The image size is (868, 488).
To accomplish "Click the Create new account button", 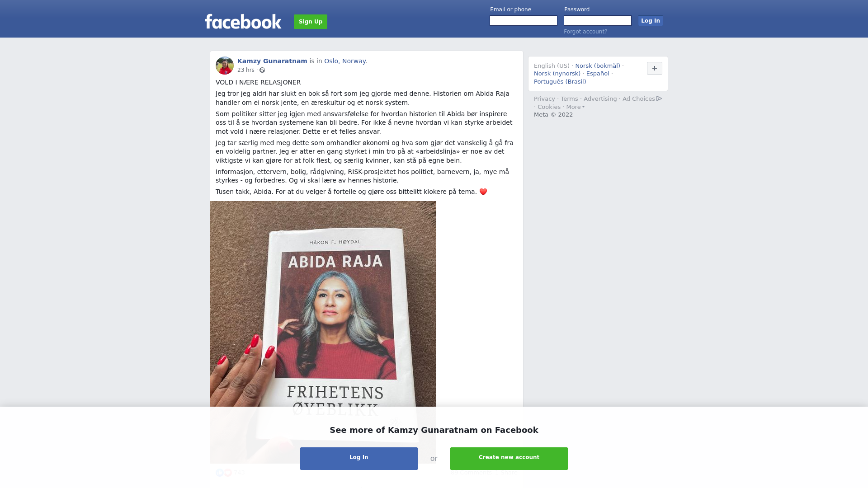I will (509, 459).
